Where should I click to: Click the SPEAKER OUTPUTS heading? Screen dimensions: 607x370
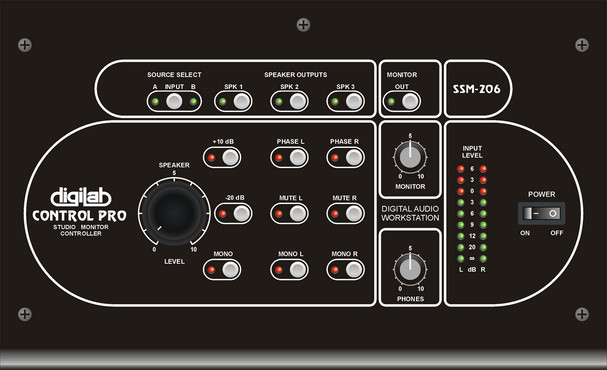[x=296, y=75]
